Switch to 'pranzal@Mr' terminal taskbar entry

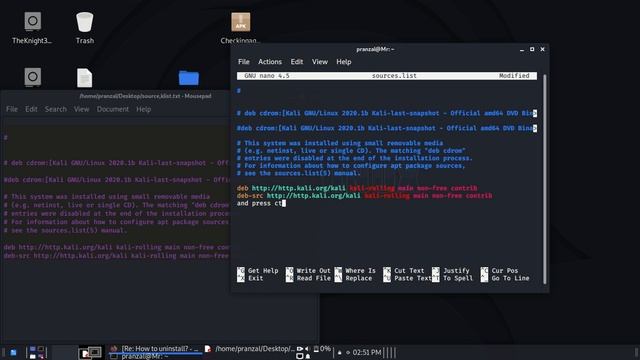pos(140,356)
